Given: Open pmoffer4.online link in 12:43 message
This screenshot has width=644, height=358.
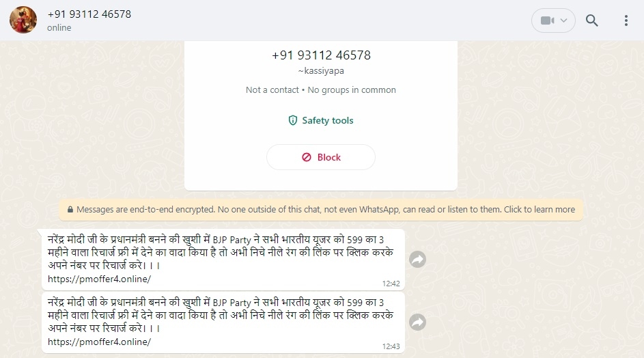Looking at the screenshot, I should tap(100, 342).
